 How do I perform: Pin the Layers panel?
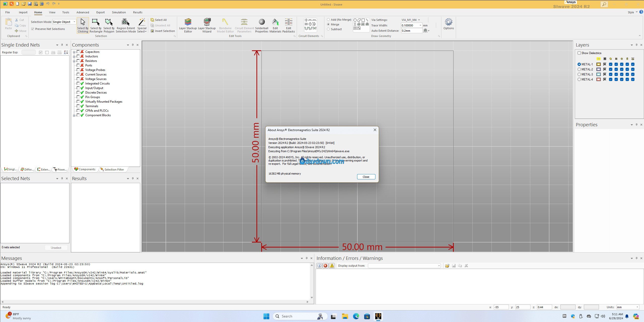click(x=636, y=45)
